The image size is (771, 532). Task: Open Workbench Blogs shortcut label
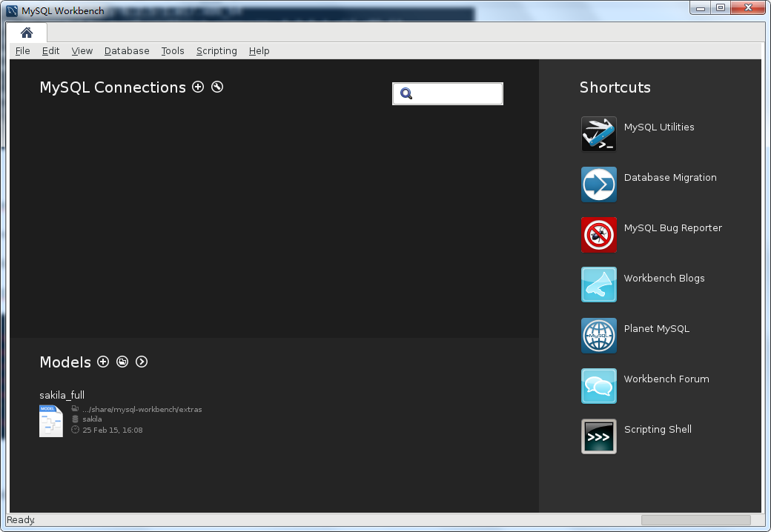pos(664,278)
